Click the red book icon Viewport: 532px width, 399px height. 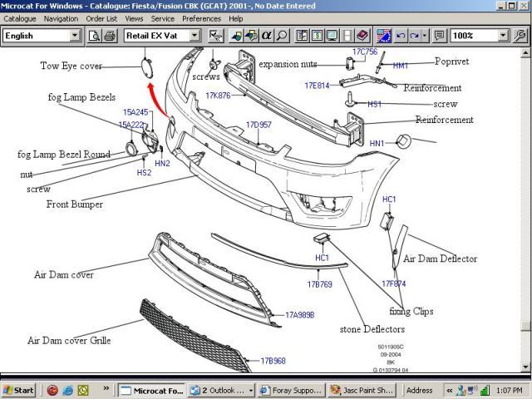(362, 36)
